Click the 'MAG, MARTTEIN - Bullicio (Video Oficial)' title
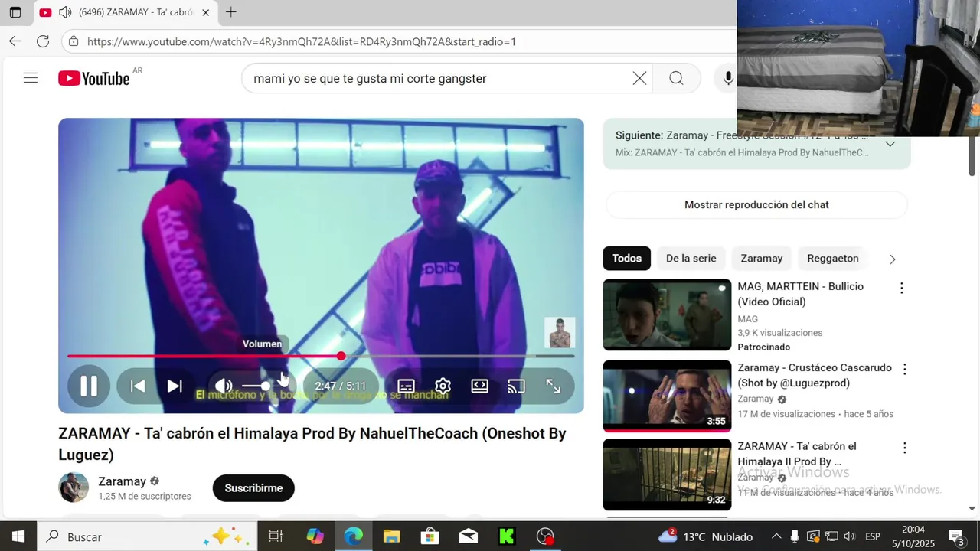Screen dimensions: 980x551 tap(800, 294)
